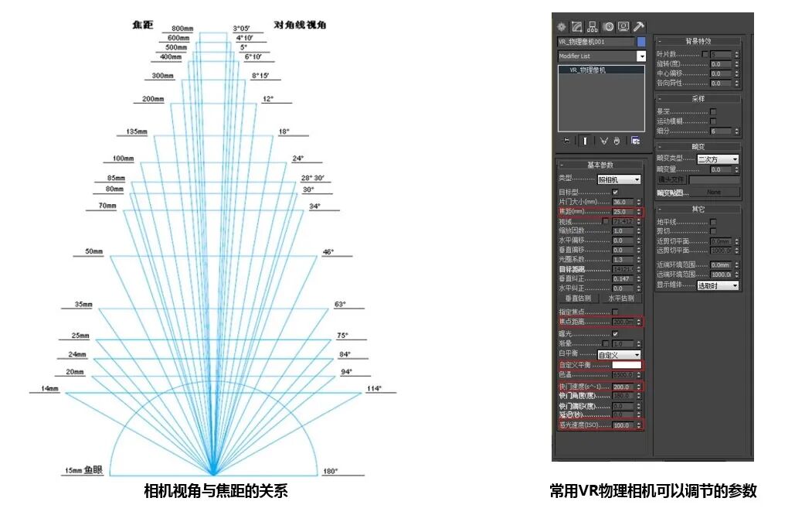Click the 垂直纠正 value field
The height and width of the screenshot is (515, 812).
coord(623,278)
